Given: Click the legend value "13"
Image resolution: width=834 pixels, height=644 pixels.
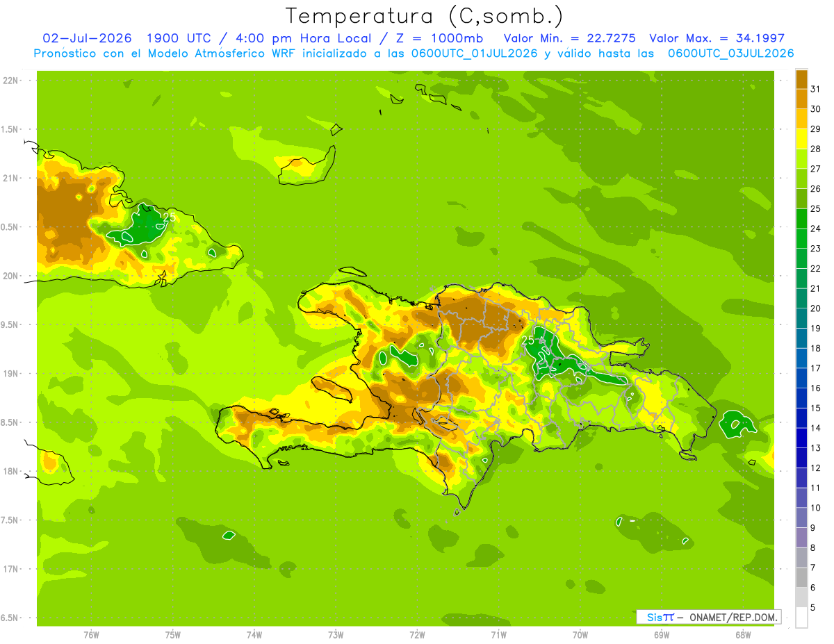Looking at the screenshot, I should (816, 448).
